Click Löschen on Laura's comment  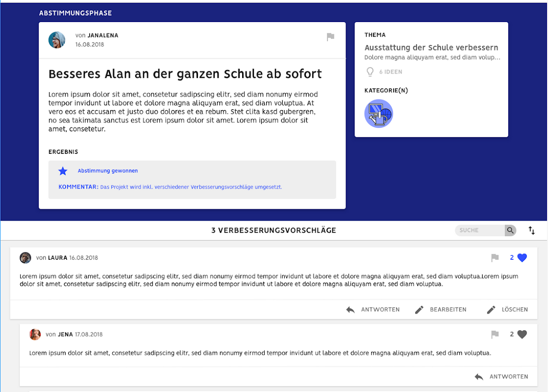pyautogui.click(x=515, y=310)
